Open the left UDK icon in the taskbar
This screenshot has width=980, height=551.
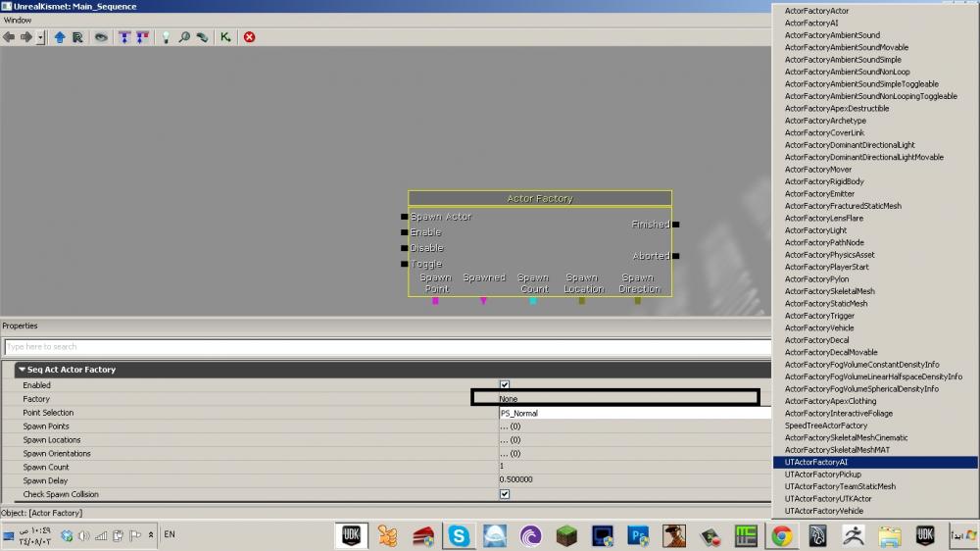point(351,535)
